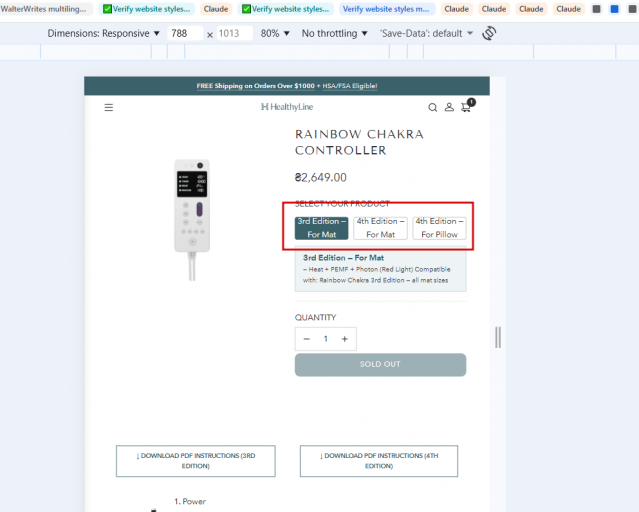Click the viewport width field showing 788
Viewport: 639px width, 512px height.
(185, 33)
